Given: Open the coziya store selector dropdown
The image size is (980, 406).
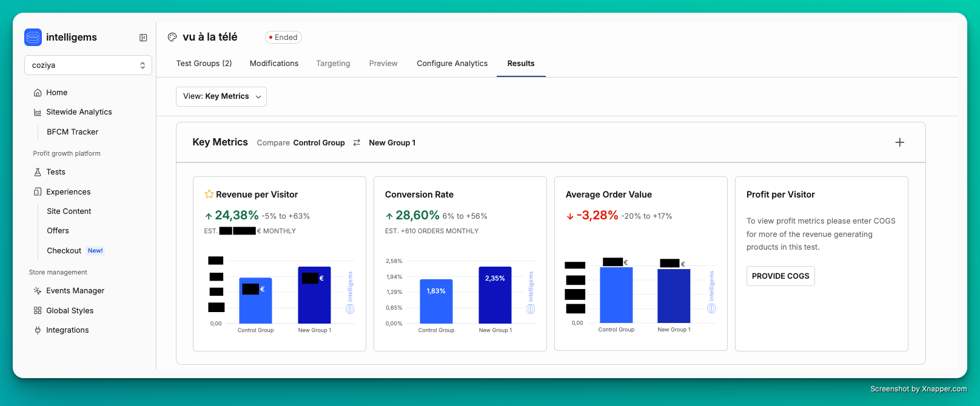Looking at the screenshot, I should pyautogui.click(x=88, y=65).
